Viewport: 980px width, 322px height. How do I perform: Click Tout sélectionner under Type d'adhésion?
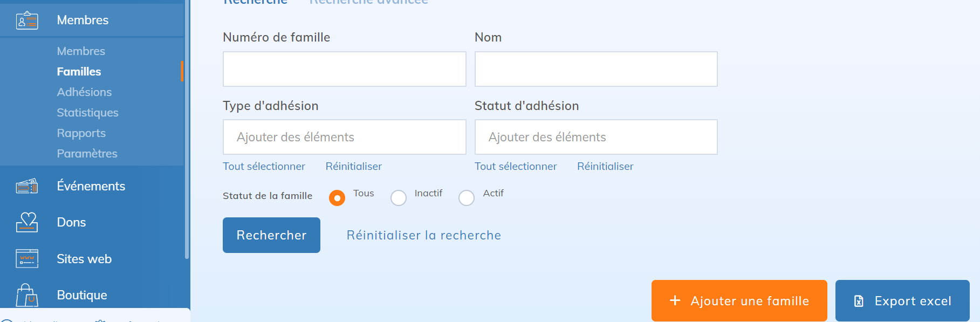tap(264, 167)
